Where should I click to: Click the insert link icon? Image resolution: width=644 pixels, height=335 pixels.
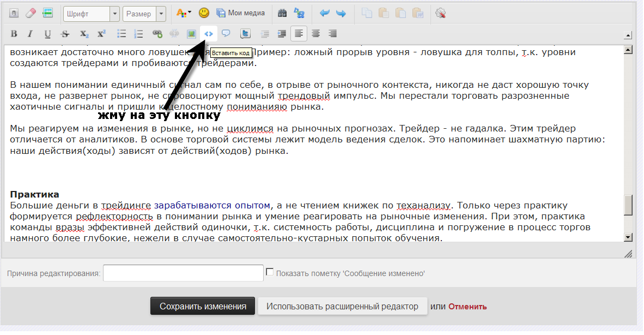click(157, 34)
